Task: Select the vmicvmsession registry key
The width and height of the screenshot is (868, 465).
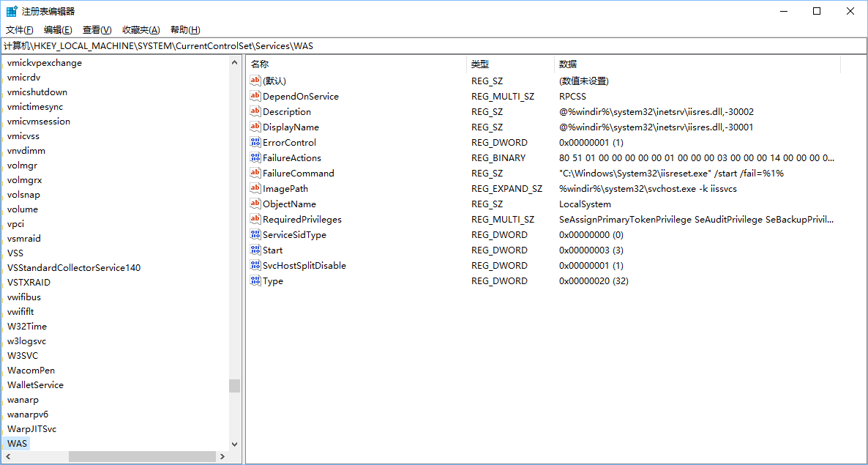Action: click(x=39, y=122)
